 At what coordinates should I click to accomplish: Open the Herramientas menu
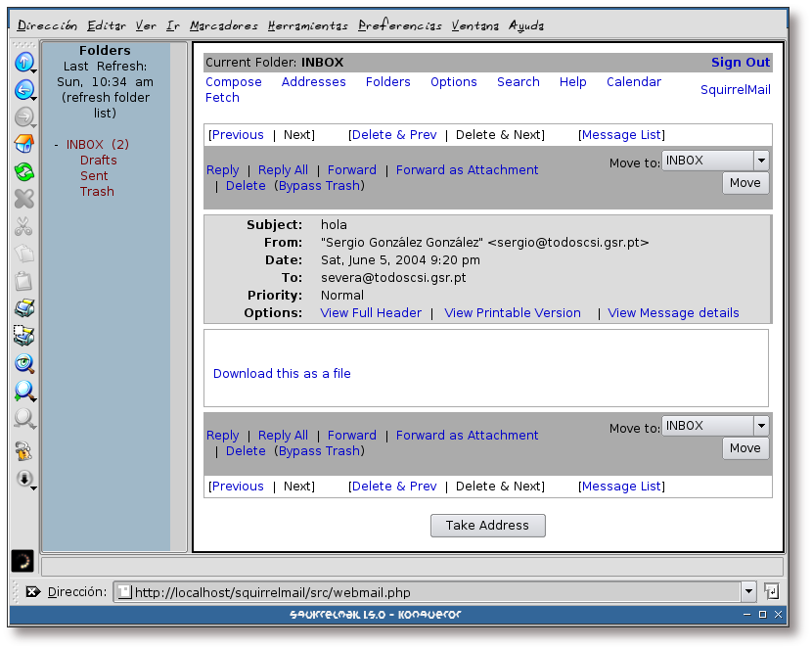[308, 25]
